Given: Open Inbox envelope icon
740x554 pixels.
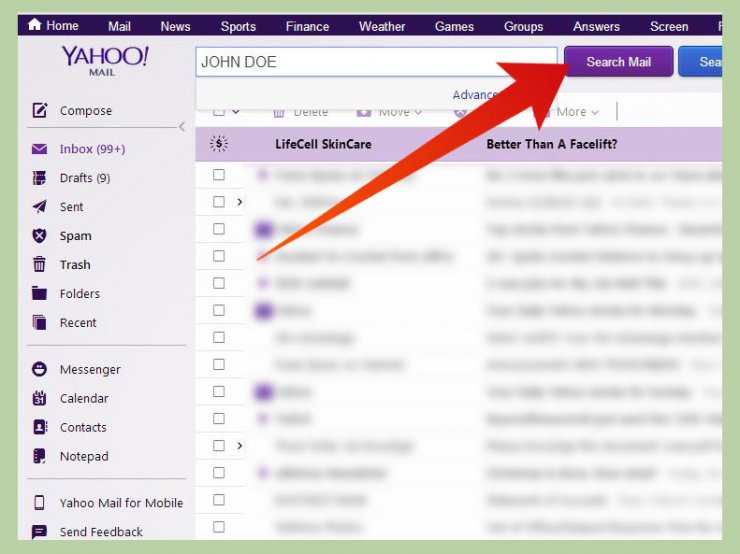Looking at the screenshot, I should click(x=39, y=149).
